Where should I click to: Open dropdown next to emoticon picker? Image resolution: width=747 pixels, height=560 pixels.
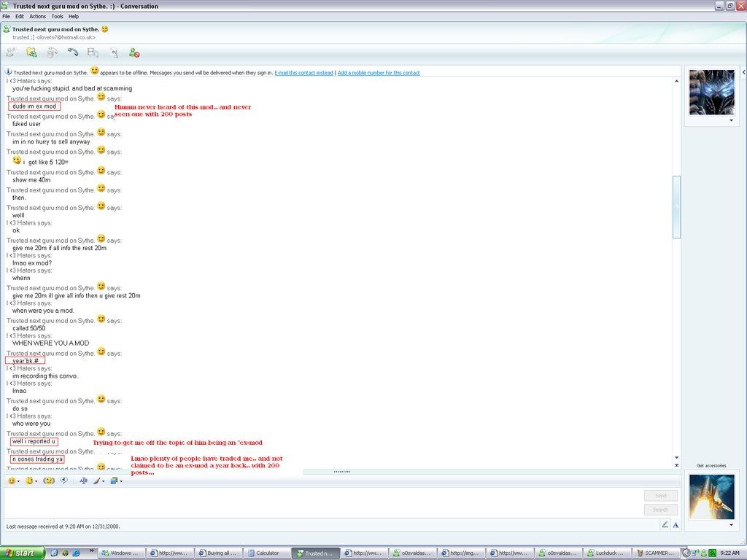click(18, 481)
